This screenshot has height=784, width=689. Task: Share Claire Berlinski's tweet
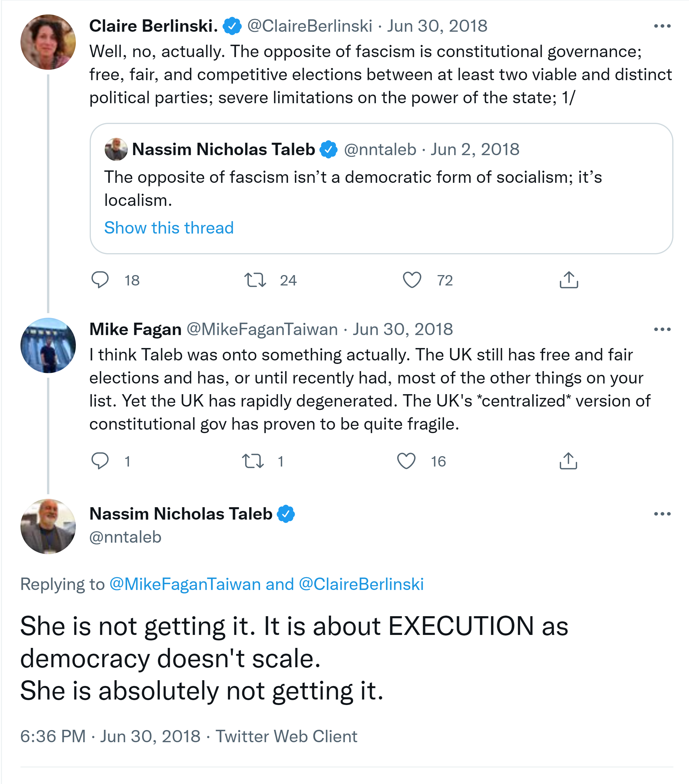point(568,280)
